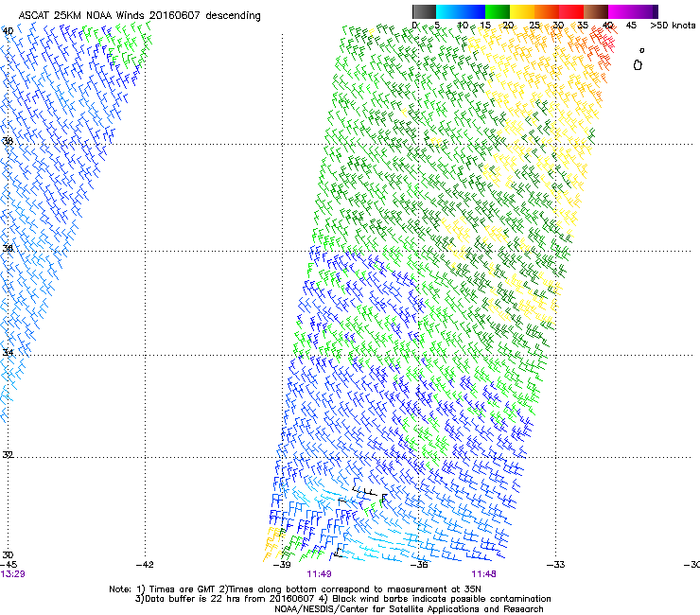Click the gray 0-5 knots color segment
This screenshot has height=615, width=700.
click(424, 11)
